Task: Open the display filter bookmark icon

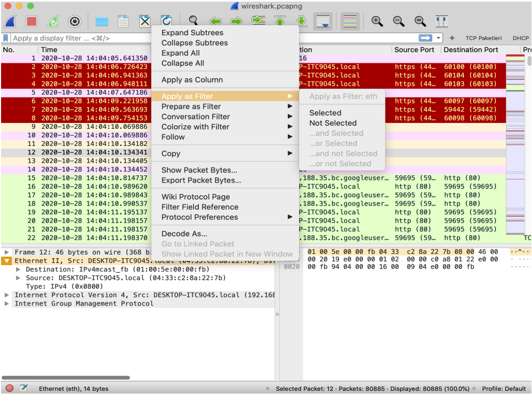Action: (6, 38)
